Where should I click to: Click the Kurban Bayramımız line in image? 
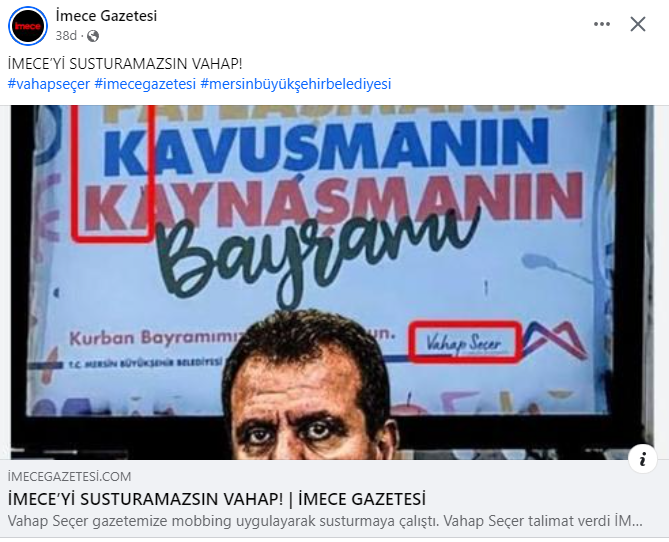tap(154, 338)
